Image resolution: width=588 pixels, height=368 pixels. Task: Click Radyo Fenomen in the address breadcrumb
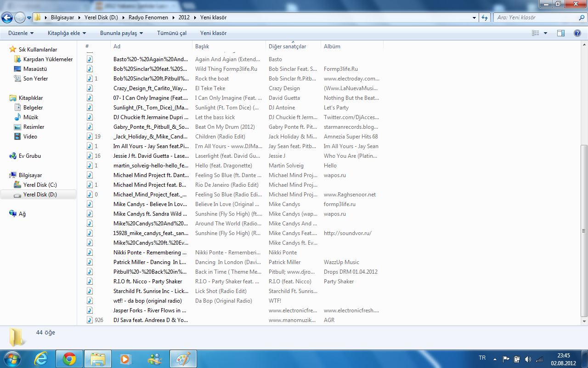(x=148, y=17)
